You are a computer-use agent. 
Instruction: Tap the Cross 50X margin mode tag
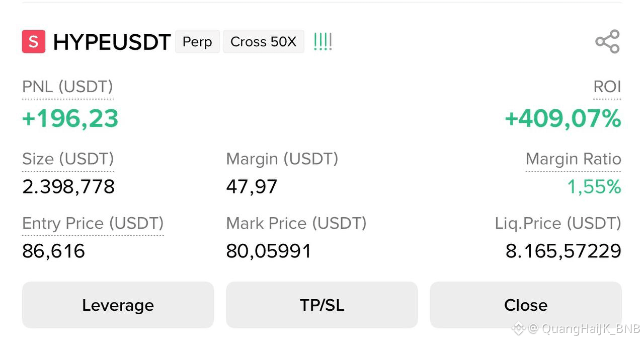point(264,42)
